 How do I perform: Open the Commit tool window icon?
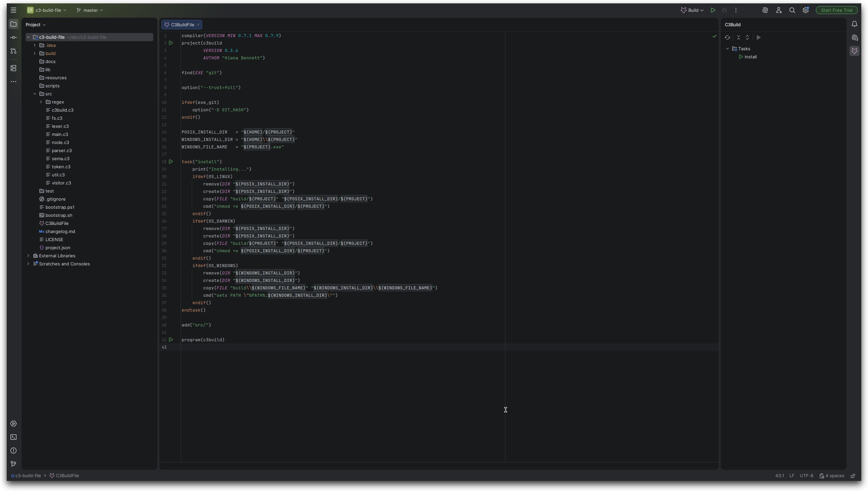(x=13, y=37)
